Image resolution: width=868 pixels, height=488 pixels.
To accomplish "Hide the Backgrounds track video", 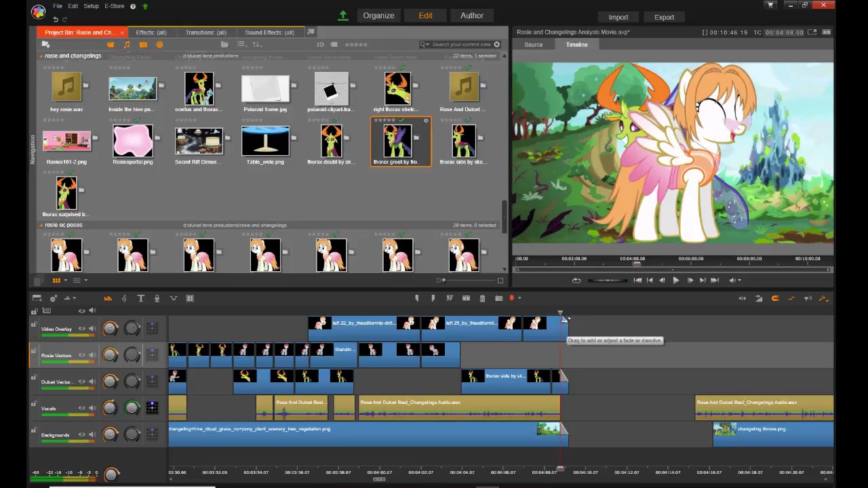I will [x=82, y=434].
